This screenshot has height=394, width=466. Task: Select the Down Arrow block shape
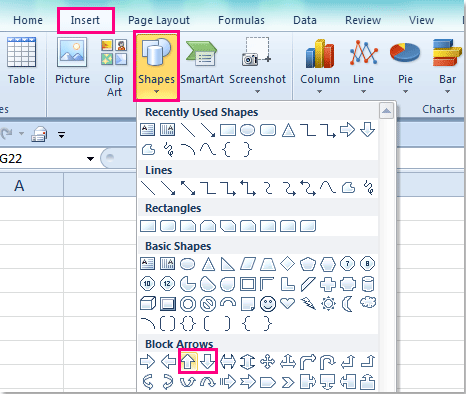click(x=208, y=361)
